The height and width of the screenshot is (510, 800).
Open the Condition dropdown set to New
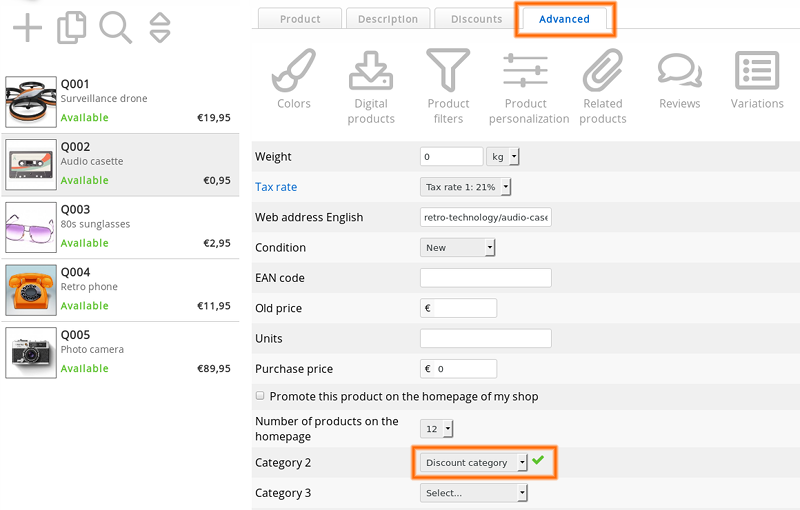458,247
